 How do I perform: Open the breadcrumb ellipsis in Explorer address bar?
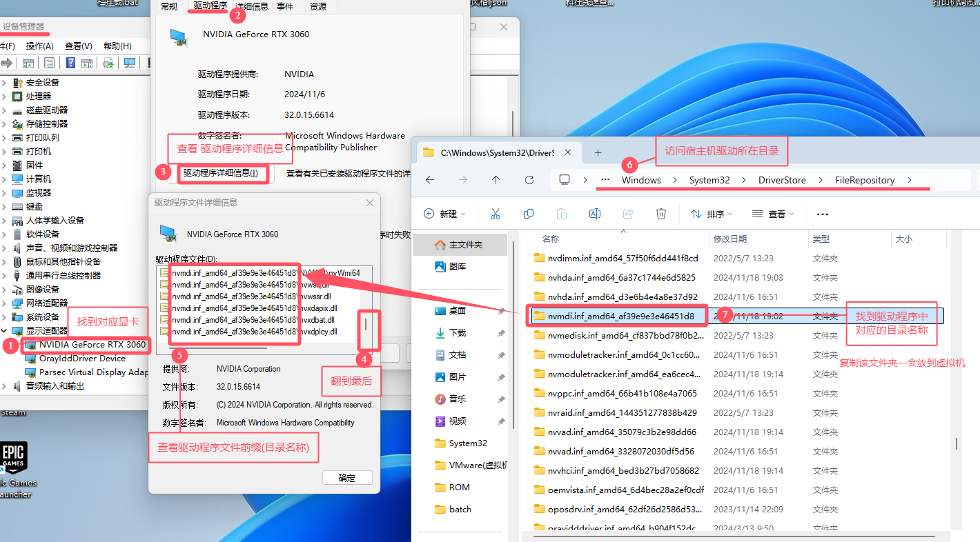point(605,180)
